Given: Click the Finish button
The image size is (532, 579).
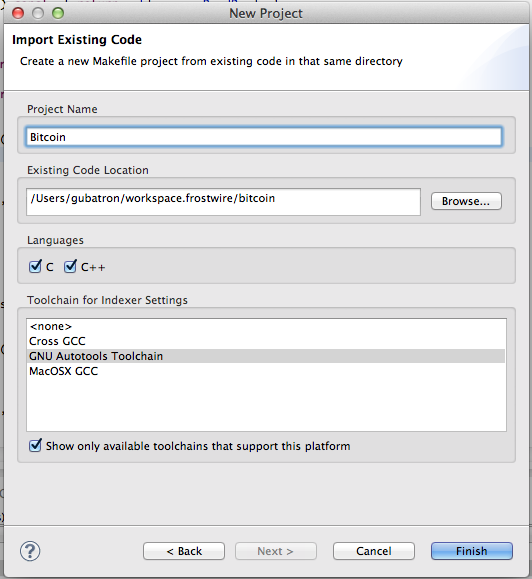Looking at the screenshot, I should pos(471,551).
